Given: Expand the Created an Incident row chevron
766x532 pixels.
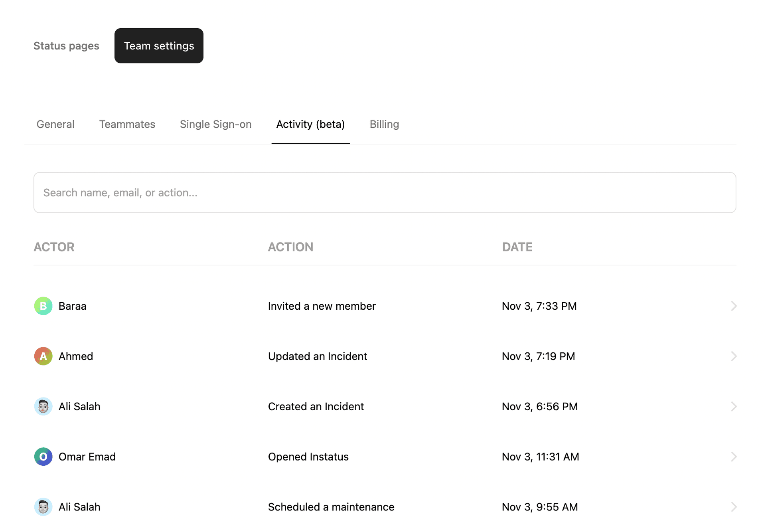Looking at the screenshot, I should pyautogui.click(x=734, y=406).
